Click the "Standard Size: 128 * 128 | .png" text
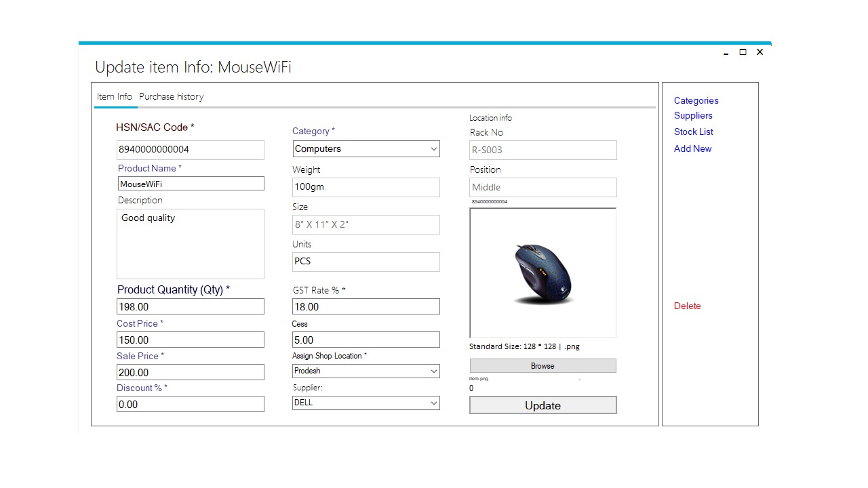This screenshot has height=488, width=868. click(524, 346)
